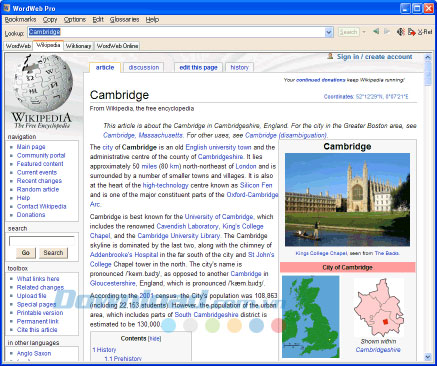Click the user icon beside Sign in
The width and height of the screenshot is (437, 366).
pos(330,56)
